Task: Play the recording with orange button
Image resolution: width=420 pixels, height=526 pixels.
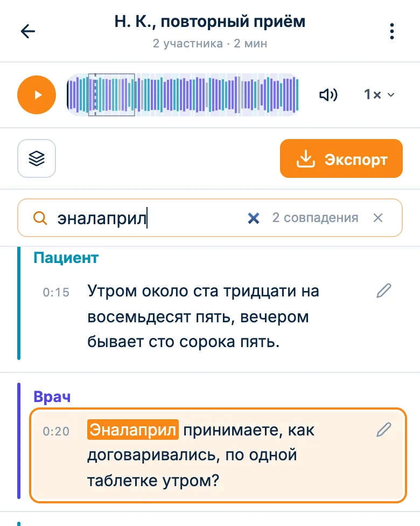Action: [37, 95]
